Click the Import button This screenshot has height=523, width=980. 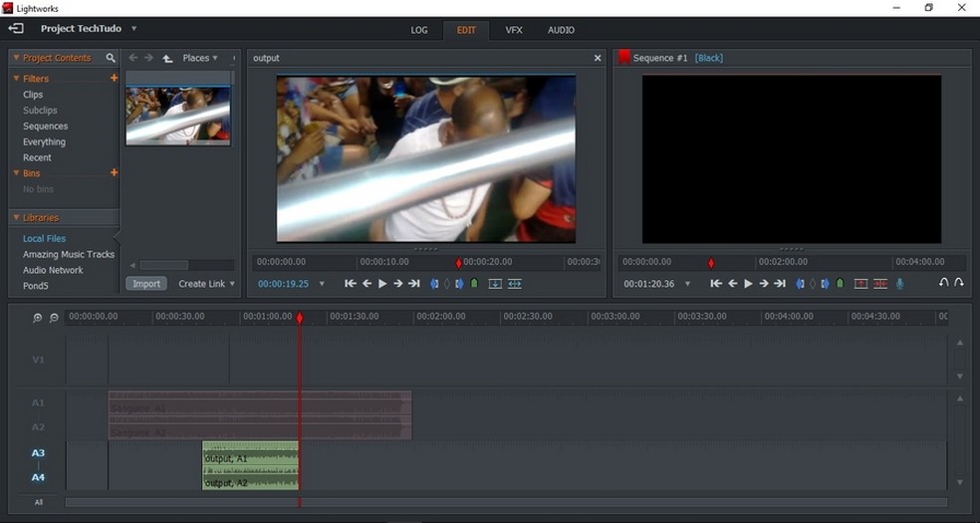146,284
